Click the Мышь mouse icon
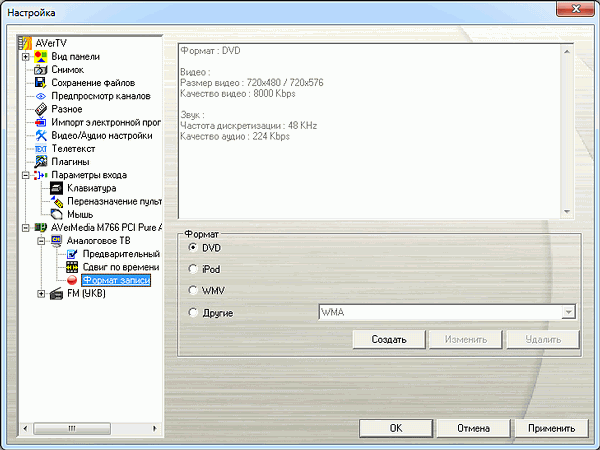 coord(57,214)
